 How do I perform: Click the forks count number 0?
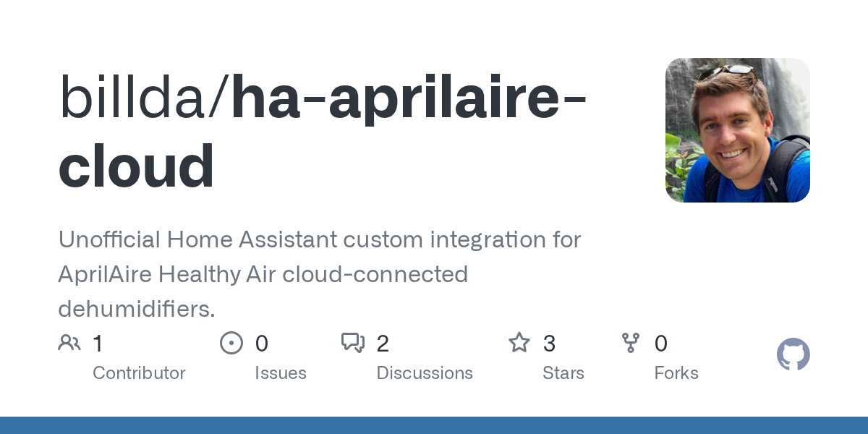point(660,343)
